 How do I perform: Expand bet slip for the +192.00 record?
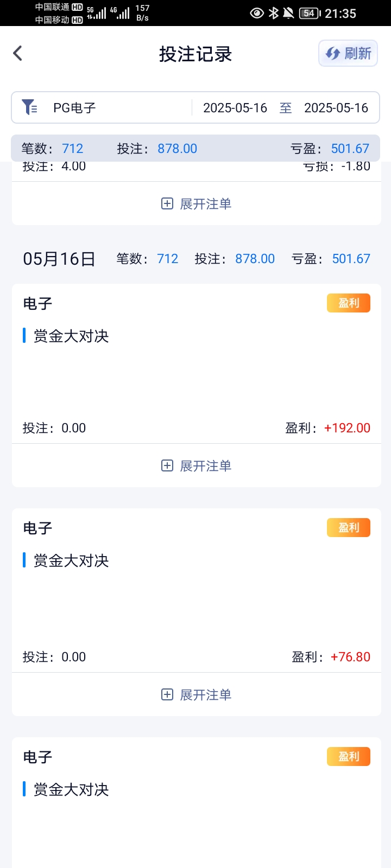pos(197,466)
